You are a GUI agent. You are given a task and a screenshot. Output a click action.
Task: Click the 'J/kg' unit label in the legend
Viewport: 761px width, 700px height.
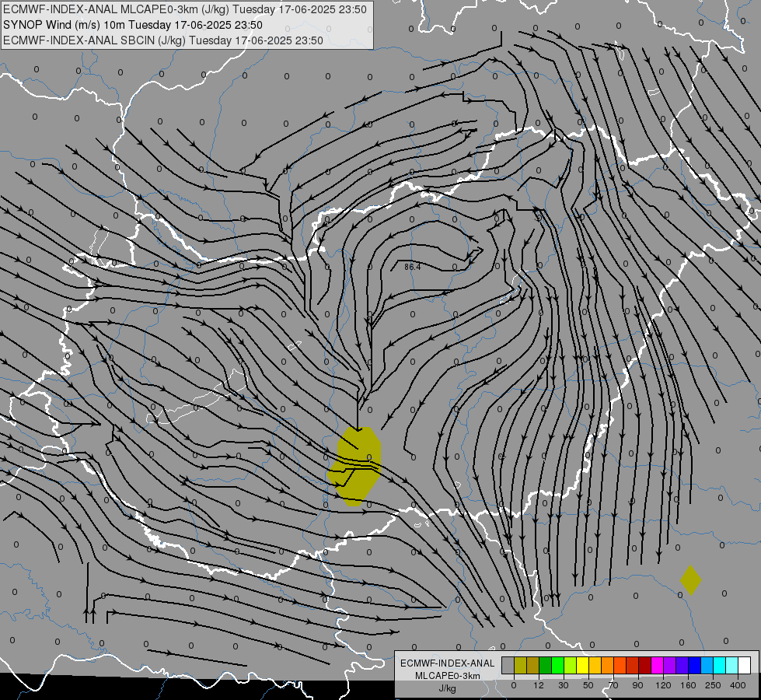(448, 688)
